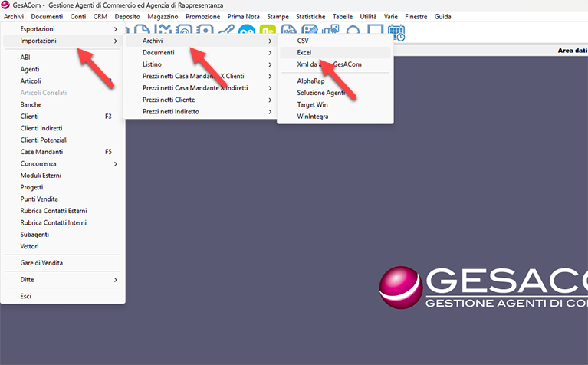The height and width of the screenshot is (365, 588).
Task: Choose Excel from the import formats submenu
Action: tap(304, 52)
